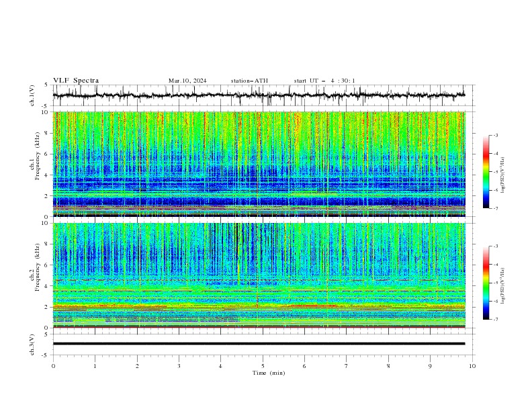This screenshot has height=411, width=532.
Task: Click the "3" tick on the time axis
Action: pyautogui.click(x=179, y=366)
